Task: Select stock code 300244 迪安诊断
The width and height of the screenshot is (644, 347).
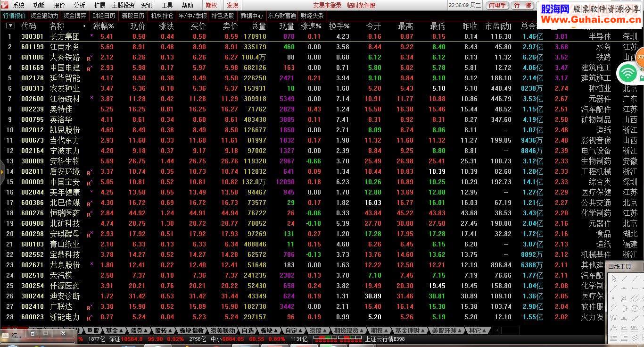Action: pos(33,296)
